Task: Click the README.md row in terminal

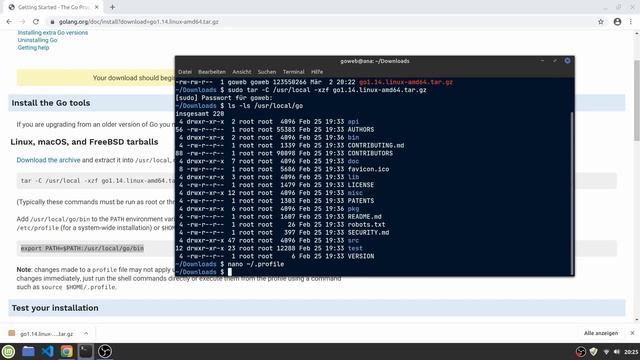Action: (279, 216)
